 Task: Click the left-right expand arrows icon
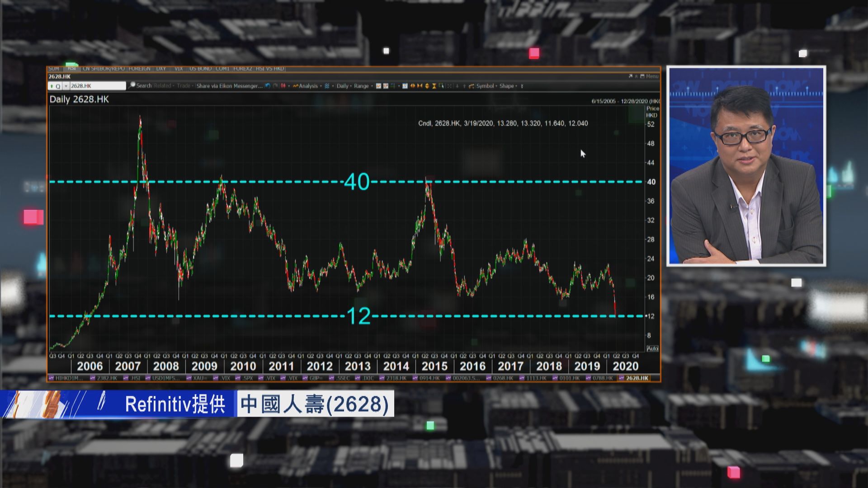pos(413,86)
